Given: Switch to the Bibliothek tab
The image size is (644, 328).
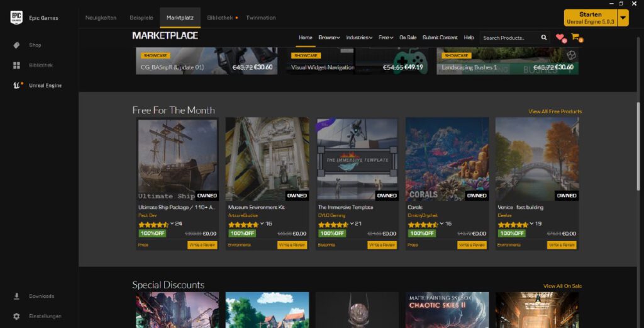Looking at the screenshot, I should (220, 18).
